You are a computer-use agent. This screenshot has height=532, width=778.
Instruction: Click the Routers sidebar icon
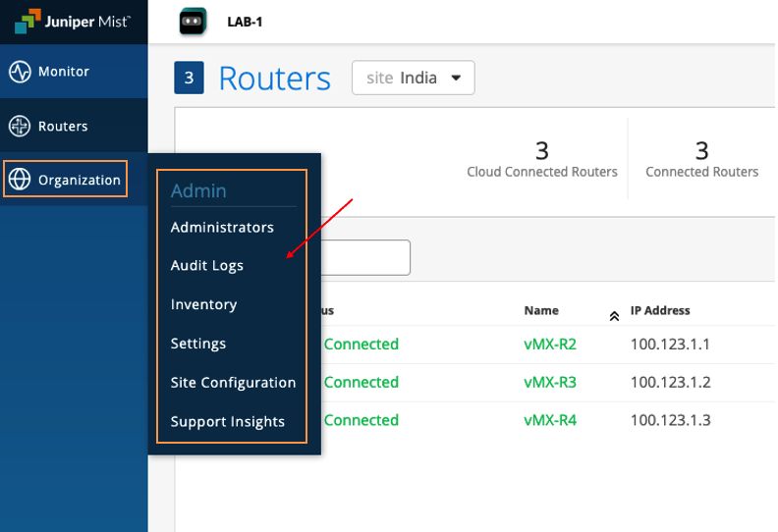[x=20, y=126]
